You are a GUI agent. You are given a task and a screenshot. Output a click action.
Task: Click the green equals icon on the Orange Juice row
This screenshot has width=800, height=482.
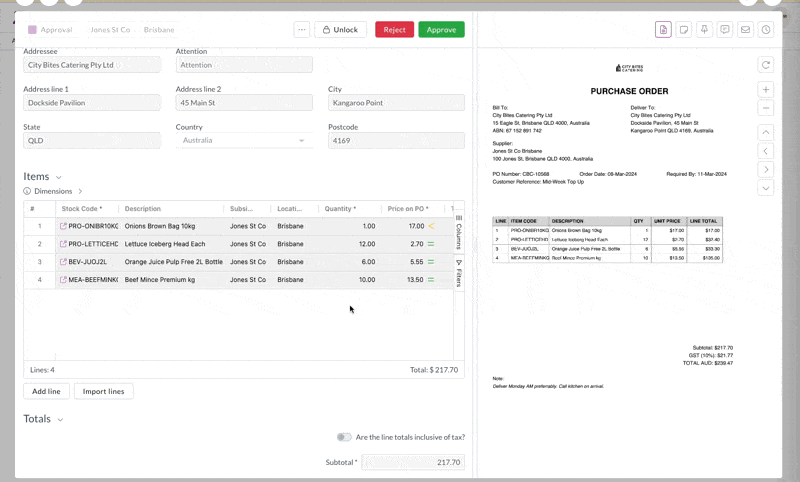tap(431, 262)
